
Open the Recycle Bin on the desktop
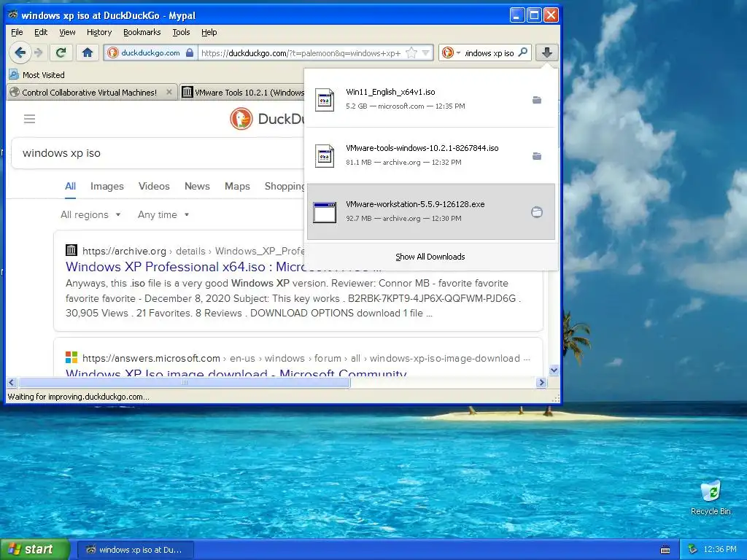pos(711,497)
